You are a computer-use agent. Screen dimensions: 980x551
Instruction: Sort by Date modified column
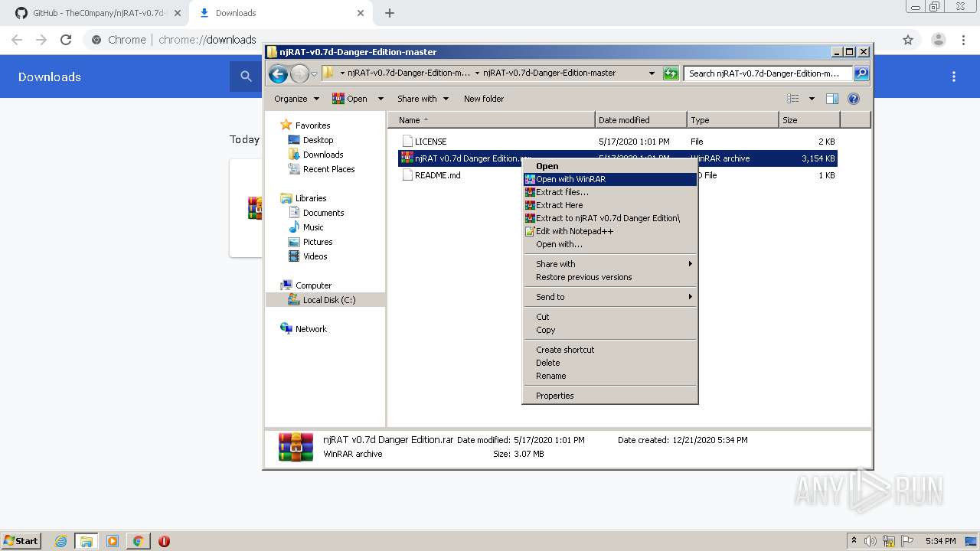tap(641, 120)
